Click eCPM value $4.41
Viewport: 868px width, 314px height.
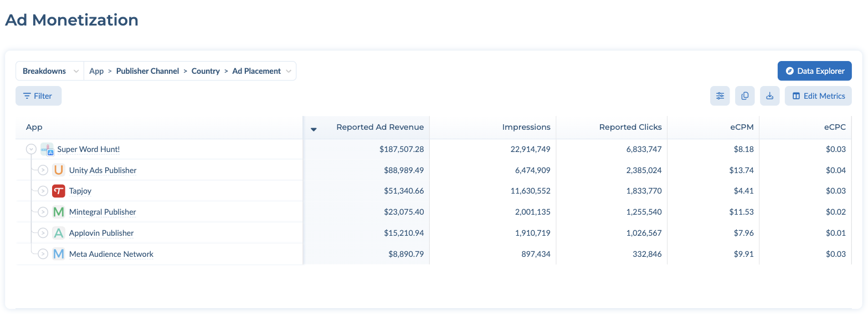pyautogui.click(x=744, y=191)
